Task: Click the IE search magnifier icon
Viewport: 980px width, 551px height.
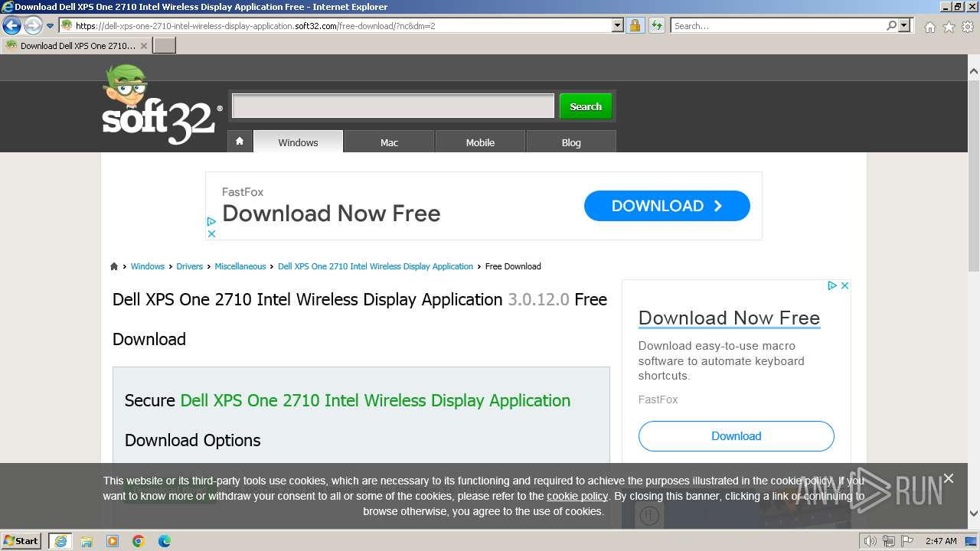Action: click(891, 25)
